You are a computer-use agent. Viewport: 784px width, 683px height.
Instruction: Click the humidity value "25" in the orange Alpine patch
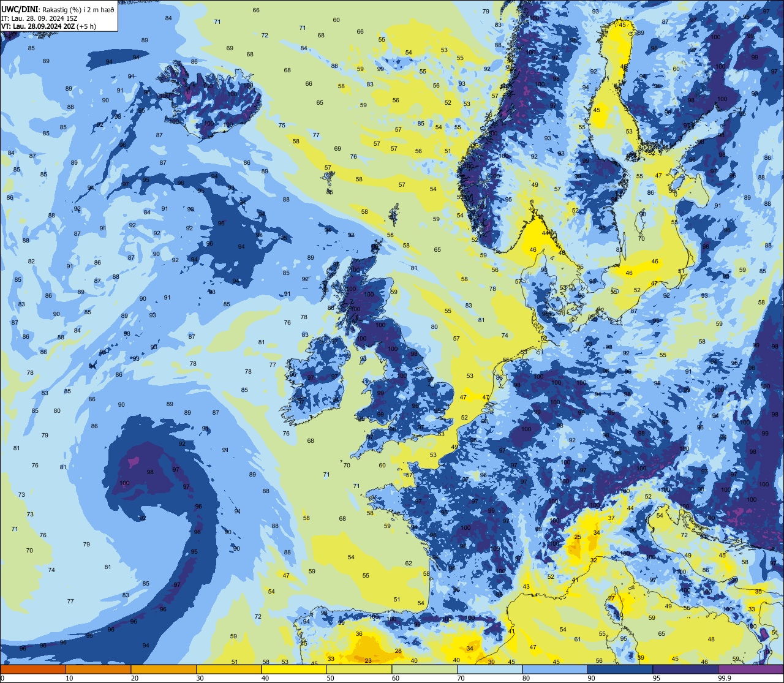click(578, 537)
